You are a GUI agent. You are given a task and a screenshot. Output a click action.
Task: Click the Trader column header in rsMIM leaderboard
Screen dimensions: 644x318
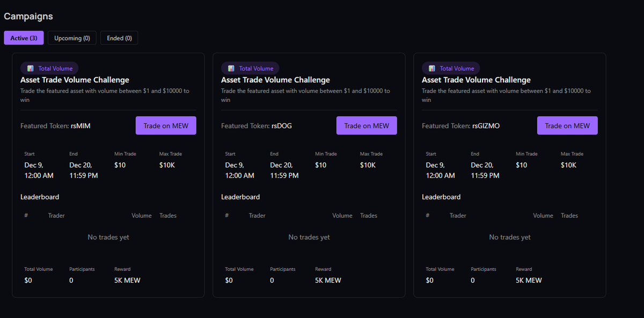tap(56, 216)
